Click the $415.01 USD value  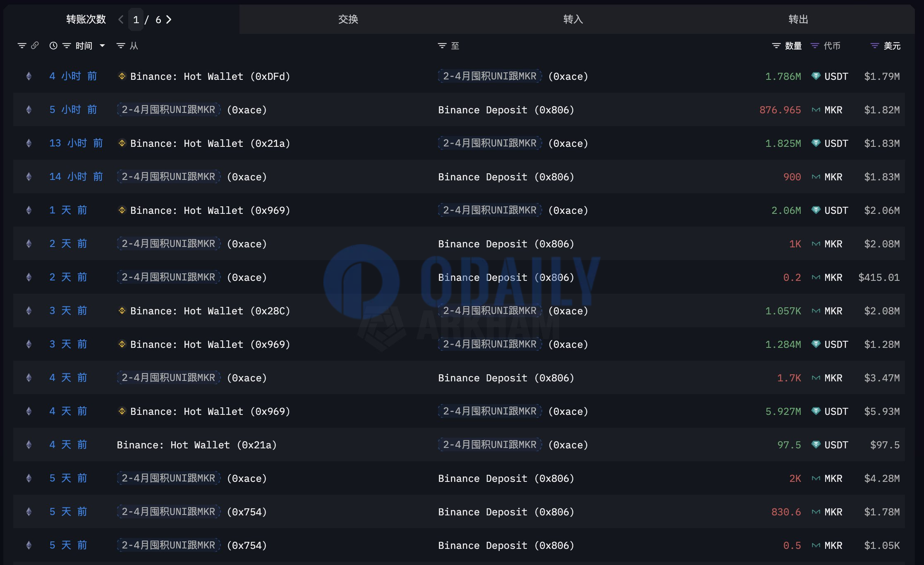click(879, 278)
